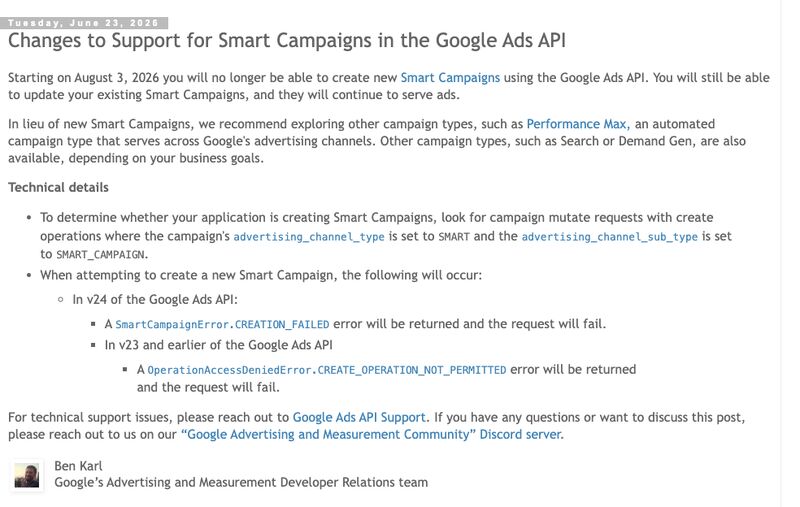
Task: Open the Performance Max link
Action: tap(578, 124)
